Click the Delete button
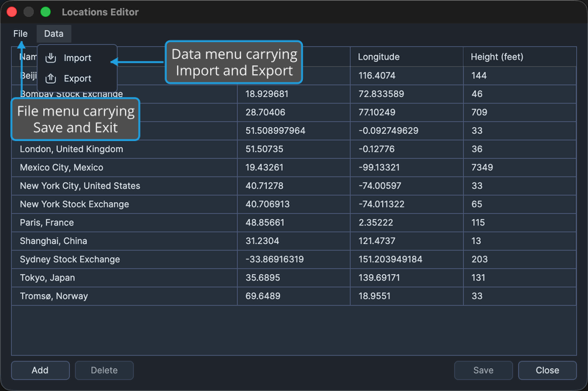 click(x=104, y=370)
